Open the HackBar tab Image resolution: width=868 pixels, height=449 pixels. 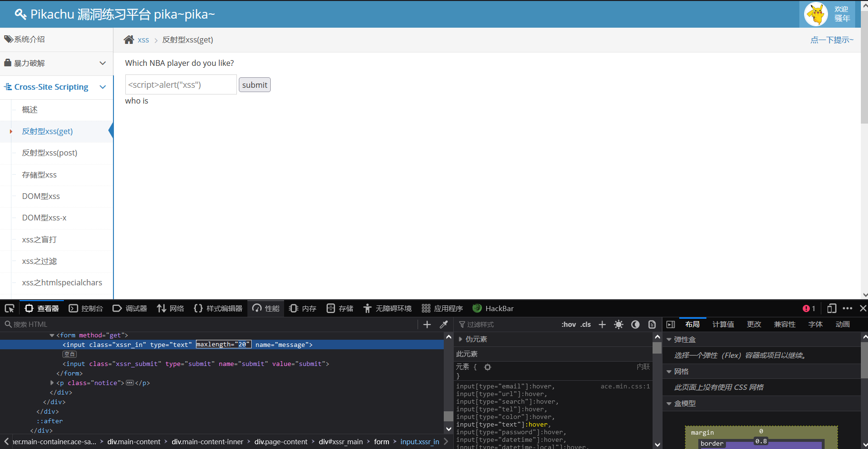click(493, 308)
